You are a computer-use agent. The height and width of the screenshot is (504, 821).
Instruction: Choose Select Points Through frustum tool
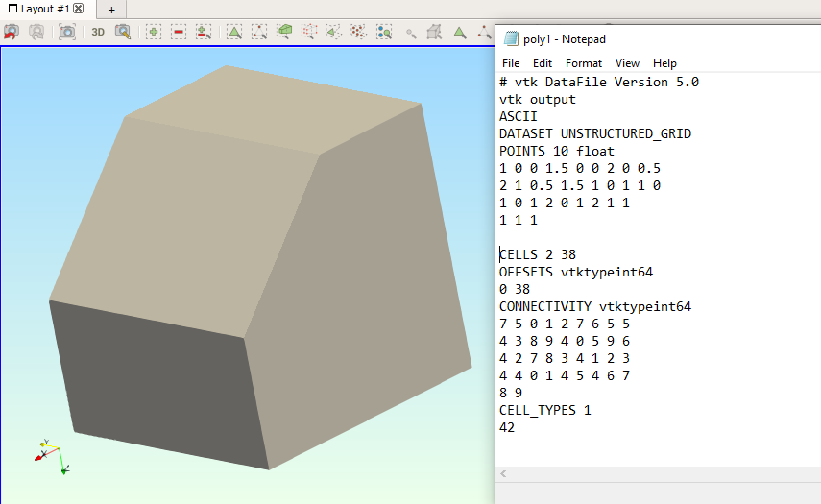pyautogui.click(x=309, y=32)
